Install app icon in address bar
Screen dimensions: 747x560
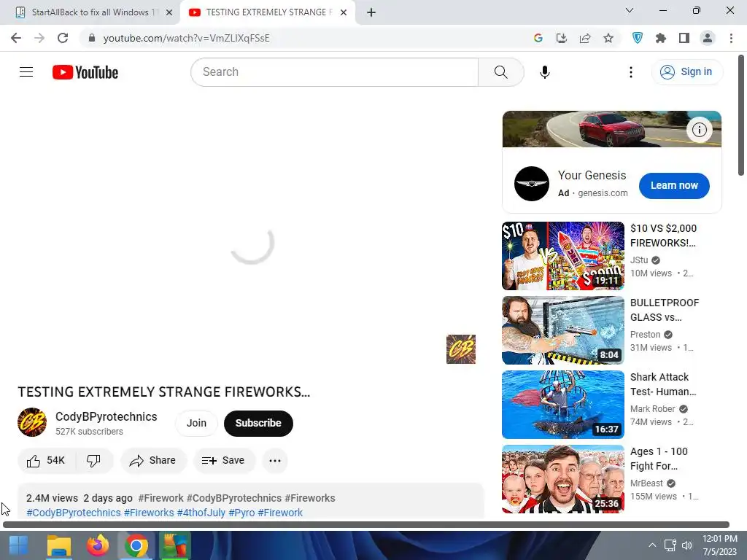click(561, 38)
